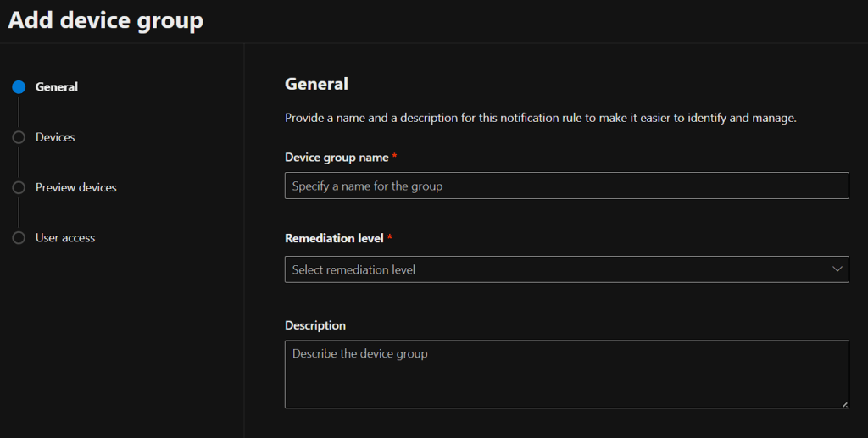Open the Preview devices step label
Viewport: 868px width, 438px height.
click(x=76, y=187)
